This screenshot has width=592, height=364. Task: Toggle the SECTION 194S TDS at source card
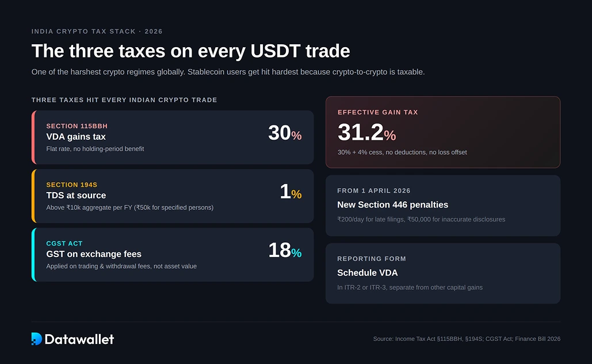pyautogui.click(x=173, y=196)
